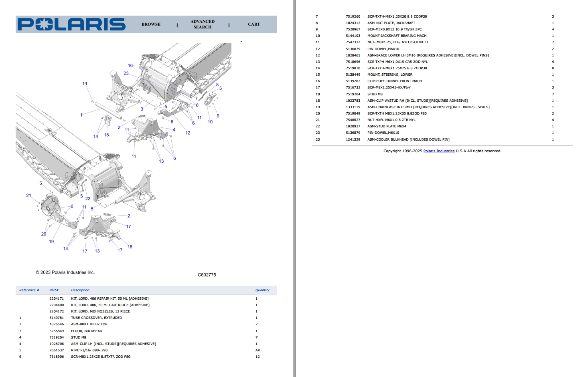Select part number 2204171 in the table
This screenshot has width=588, height=377.
pos(57,298)
